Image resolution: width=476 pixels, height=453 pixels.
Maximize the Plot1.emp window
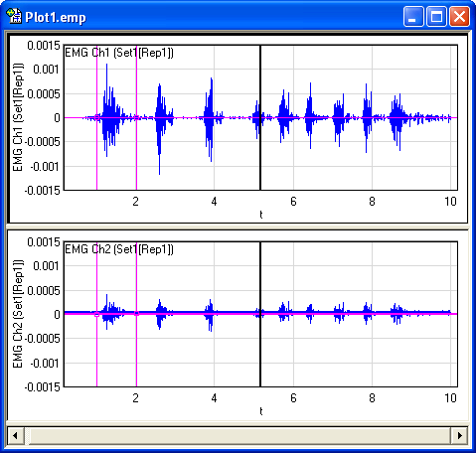(436, 16)
